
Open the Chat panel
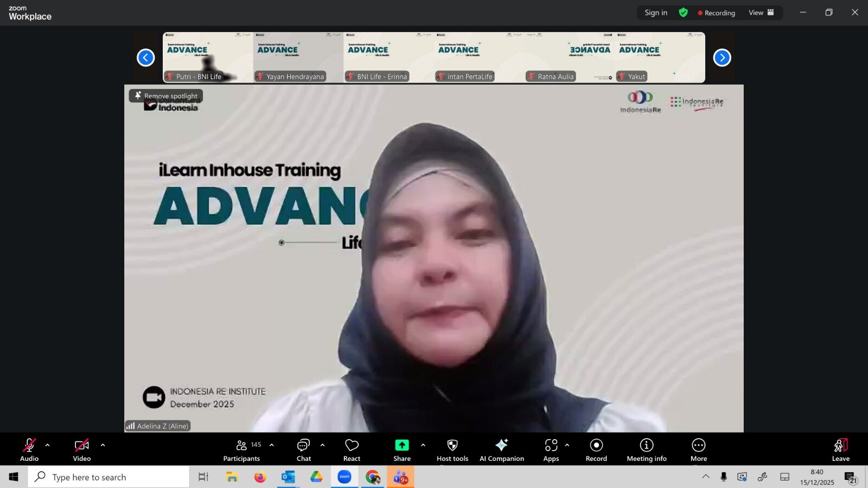(x=303, y=450)
